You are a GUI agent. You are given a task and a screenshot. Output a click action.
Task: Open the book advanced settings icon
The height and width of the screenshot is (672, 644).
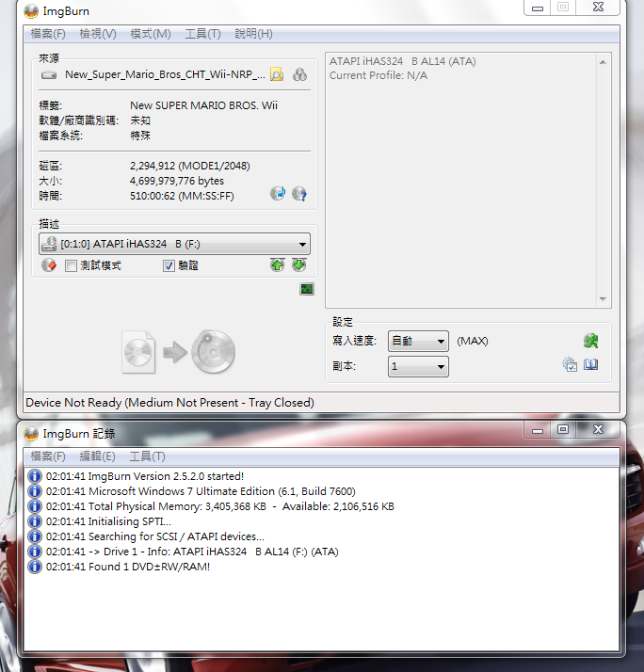591,365
